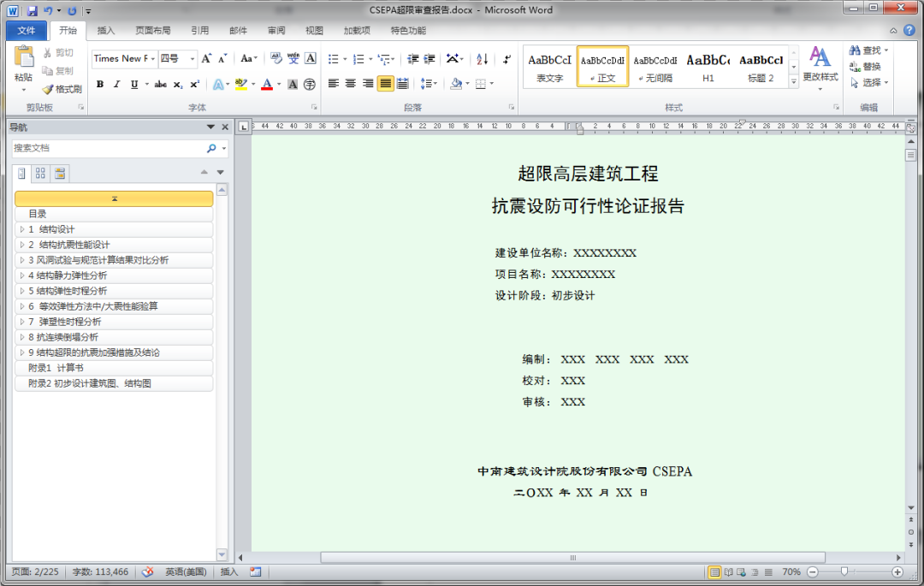Switch to 页面布局 (Page Layout) tab

(152, 31)
